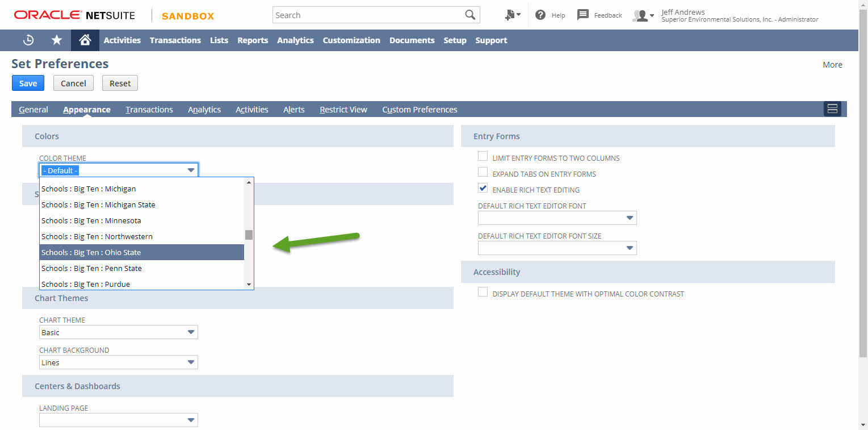868x430 pixels.
Task: Click the search magnifier icon
Action: 469,14
